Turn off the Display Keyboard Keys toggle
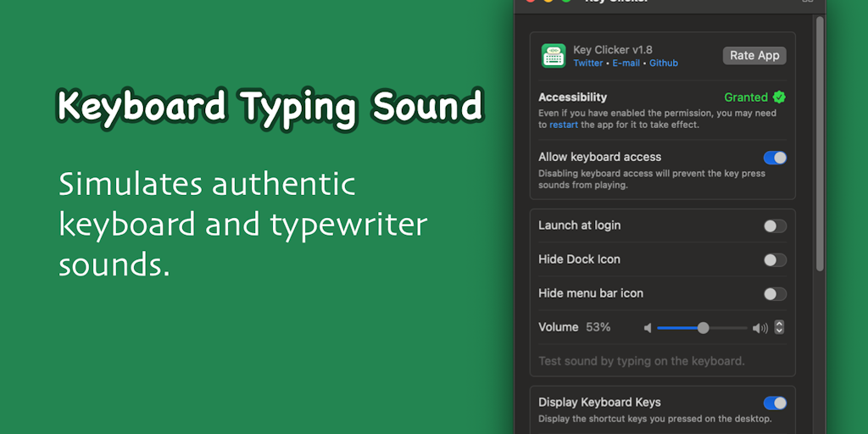The image size is (868, 434). click(x=775, y=403)
